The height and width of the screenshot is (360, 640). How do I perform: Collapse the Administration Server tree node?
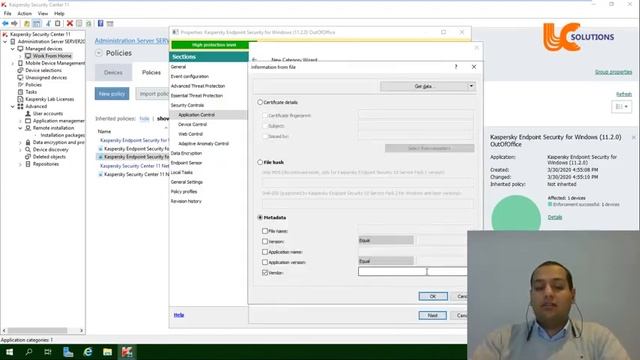pyautogui.click(x=6, y=42)
